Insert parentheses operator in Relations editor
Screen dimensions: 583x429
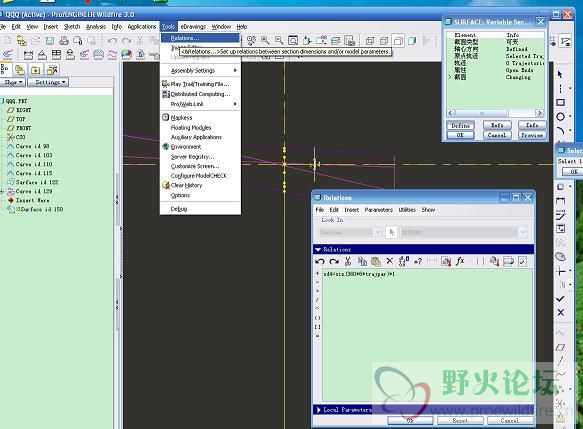[x=317, y=318]
